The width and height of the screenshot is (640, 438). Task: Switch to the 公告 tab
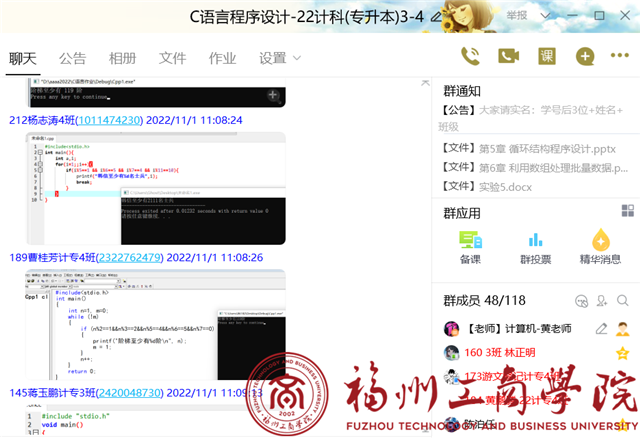coord(72,58)
